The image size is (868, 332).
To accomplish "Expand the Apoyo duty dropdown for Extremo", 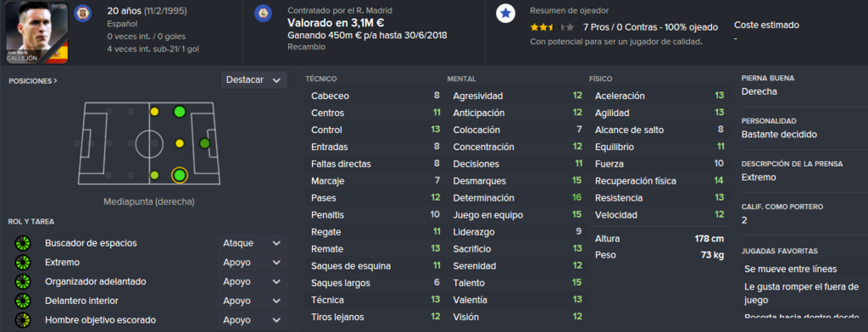I will click(x=253, y=263).
